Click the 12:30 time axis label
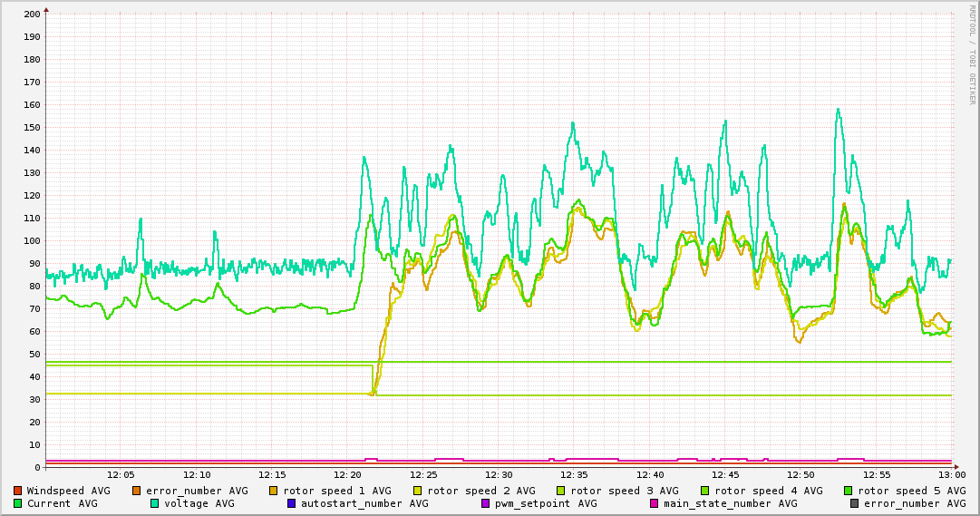980x516 pixels. point(500,475)
